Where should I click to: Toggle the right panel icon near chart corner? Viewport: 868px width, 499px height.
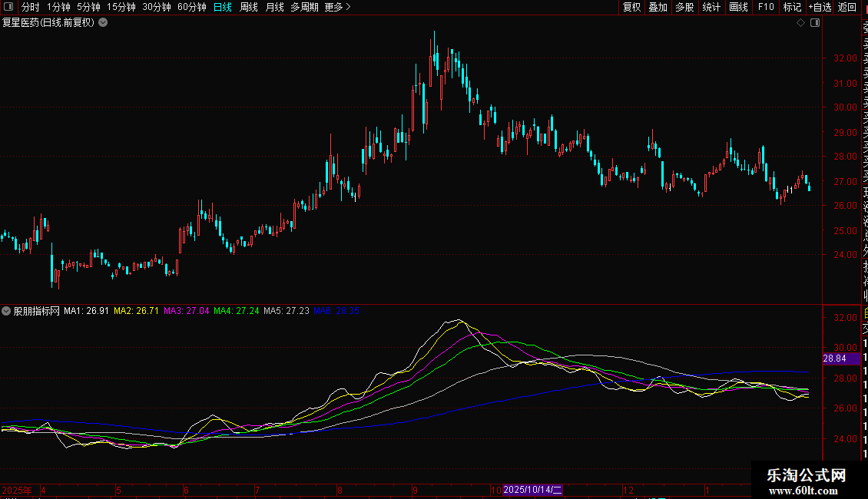click(815, 23)
